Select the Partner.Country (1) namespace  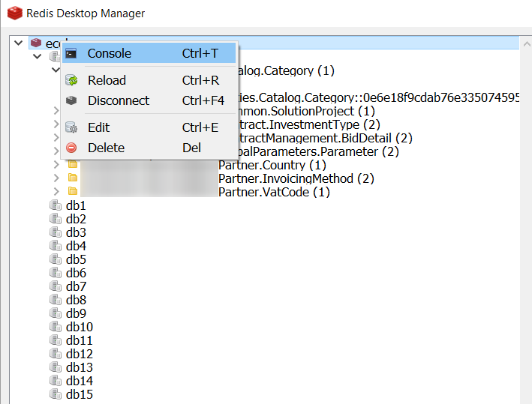click(x=272, y=165)
